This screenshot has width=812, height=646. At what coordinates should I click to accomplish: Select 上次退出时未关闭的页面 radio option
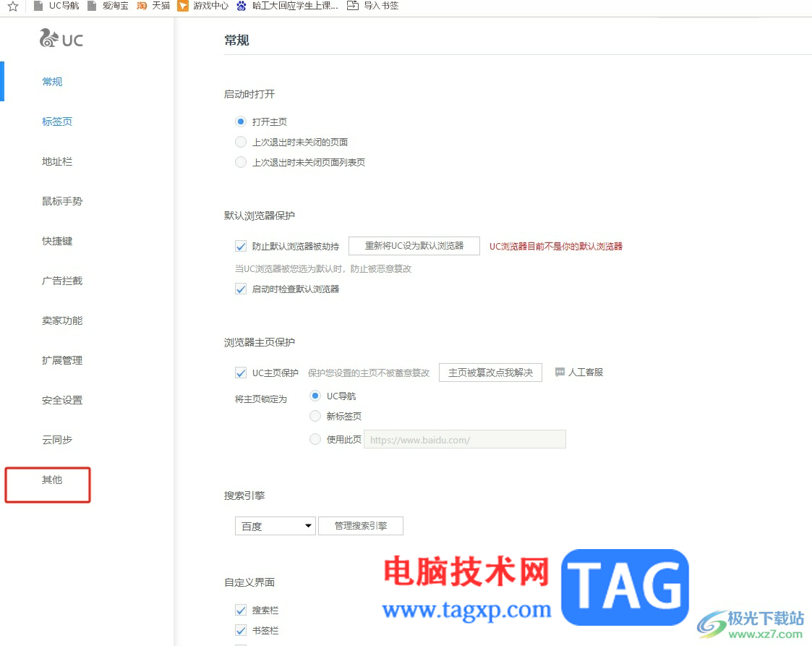point(241,142)
